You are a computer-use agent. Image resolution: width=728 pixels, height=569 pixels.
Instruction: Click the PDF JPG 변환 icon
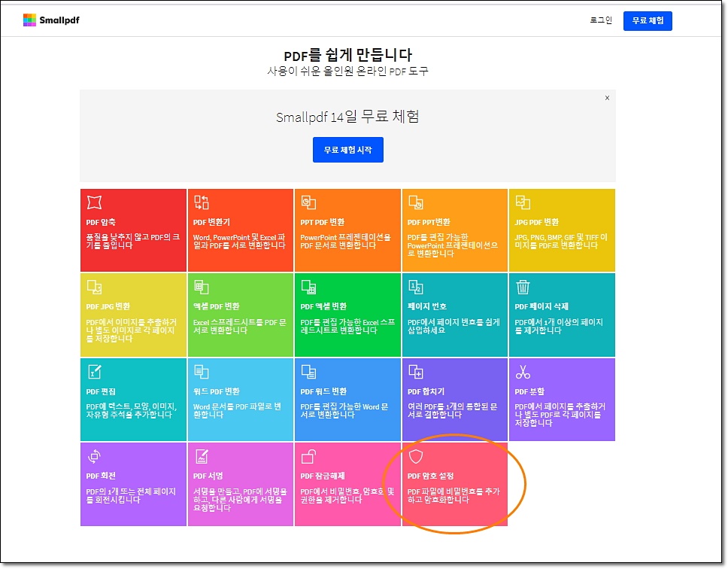[94, 287]
